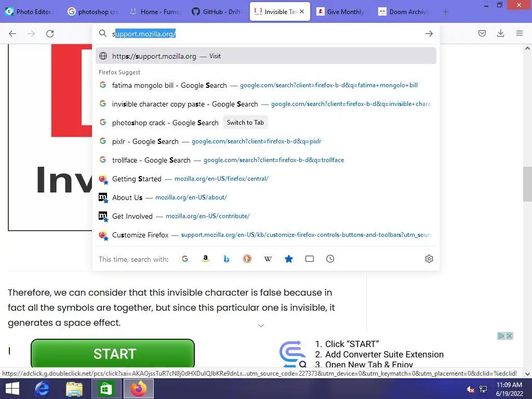Switch to Doom Archive tab
Screen dimensions: 532x399
pos(404,11)
